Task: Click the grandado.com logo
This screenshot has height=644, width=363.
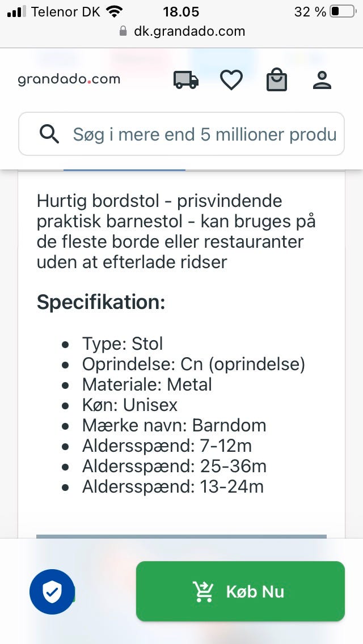Action: point(68,79)
